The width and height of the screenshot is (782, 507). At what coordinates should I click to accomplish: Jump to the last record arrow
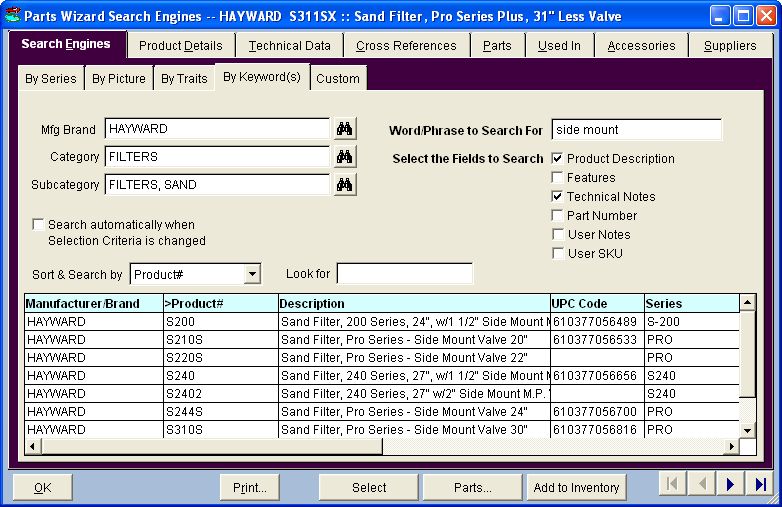pos(761,484)
